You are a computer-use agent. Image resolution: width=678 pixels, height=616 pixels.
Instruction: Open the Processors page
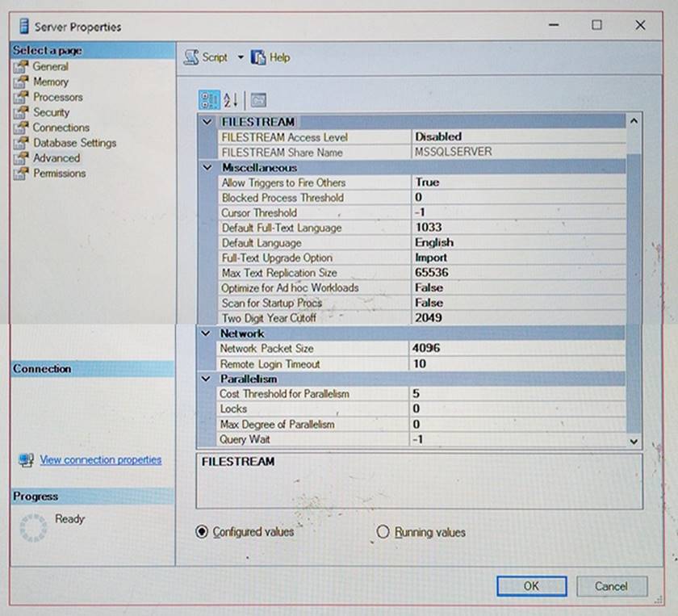pos(58,97)
